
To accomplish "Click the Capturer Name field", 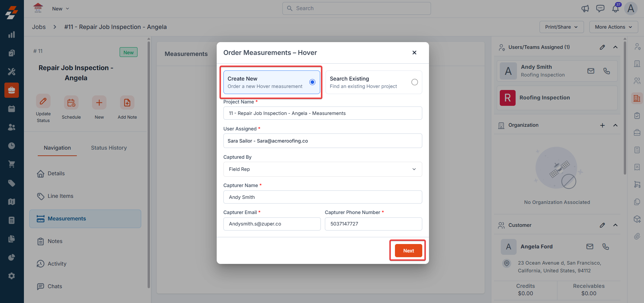I will pyautogui.click(x=323, y=197).
